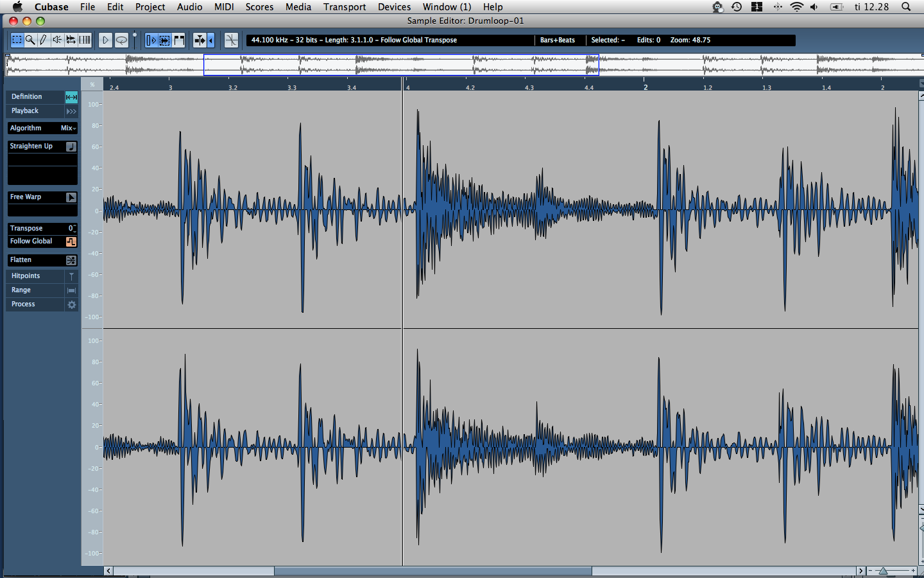Viewport: 924px width, 578px height.
Task: Click the horizontal zoom slider handle
Action: (884, 571)
